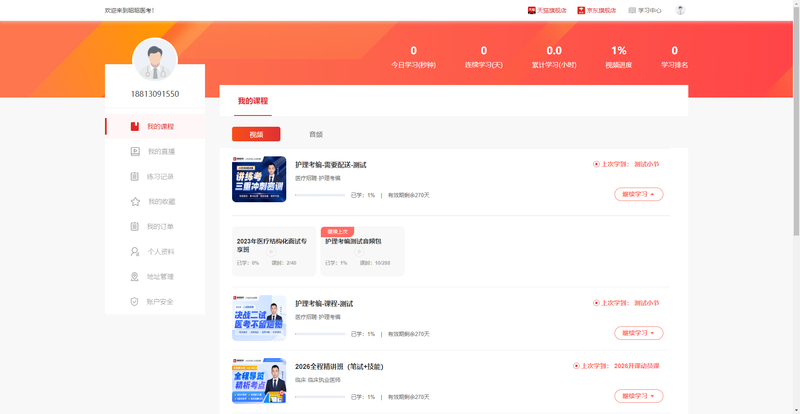
Task: Open the 护理考编测试音频包 card
Action: [363, 252]
